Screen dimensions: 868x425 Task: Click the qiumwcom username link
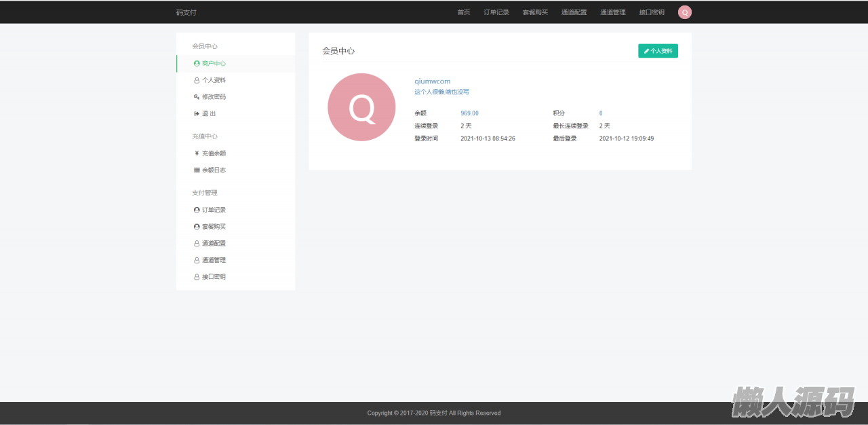click(x=432, y=81)
